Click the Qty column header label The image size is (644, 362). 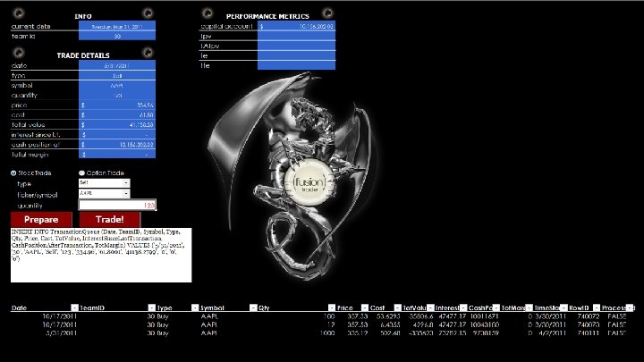(x=264, y=307)
